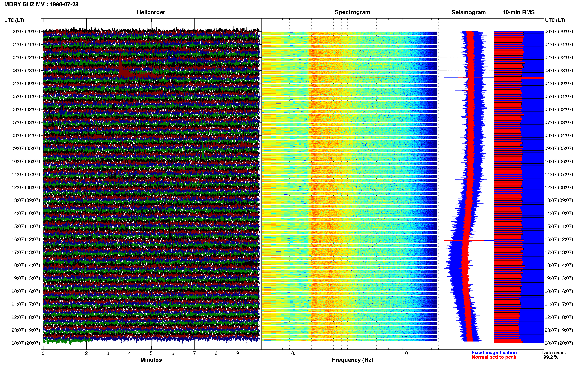Viewport: 588px width, 368px height.
Task: Click the '0' tick on the Minutes axis
Action: tap(43, 353)
